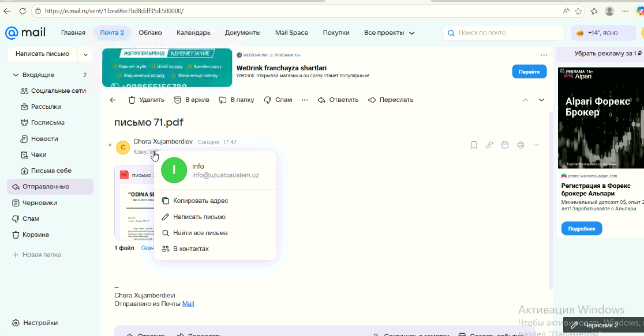Create Новая папка in sidebar
The width and height of the screenshot is (644, 336).
(x=36, y=255)
